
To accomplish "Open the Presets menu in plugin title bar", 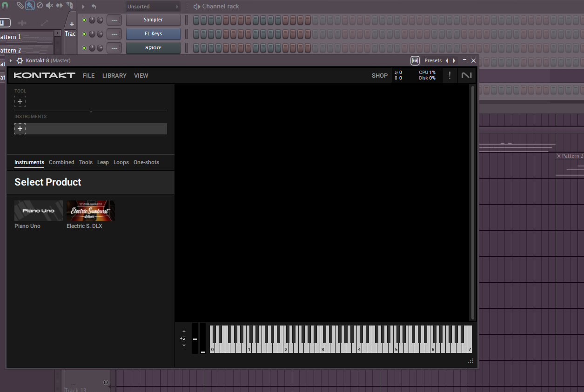I will click(433, 60).
